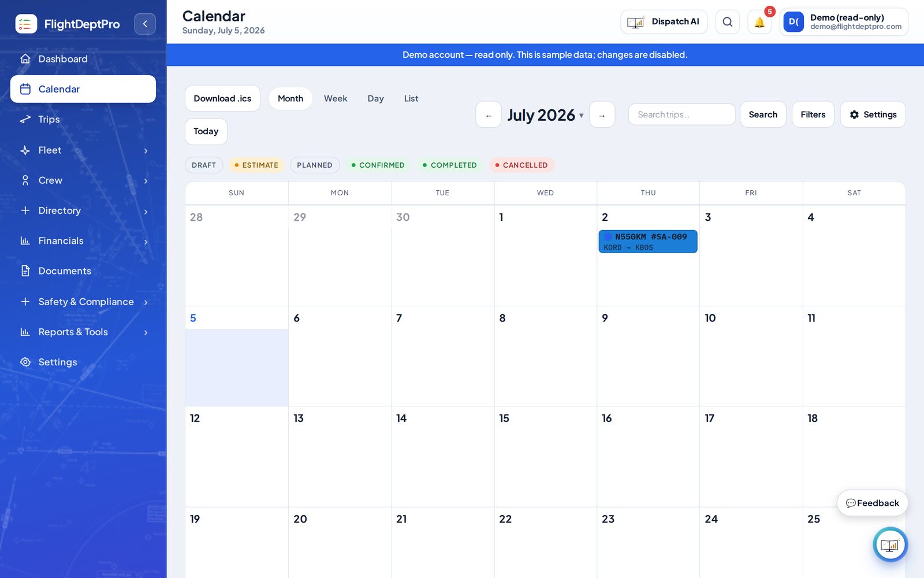Expand the Crew submenu chevron
Image resolution: width=924 pixels, height=578 pixels.
tap(146, 181)
